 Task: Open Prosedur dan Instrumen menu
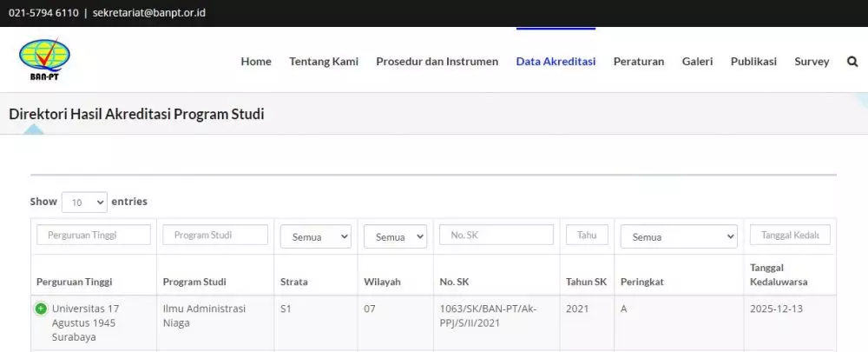[x=437, y=62]
